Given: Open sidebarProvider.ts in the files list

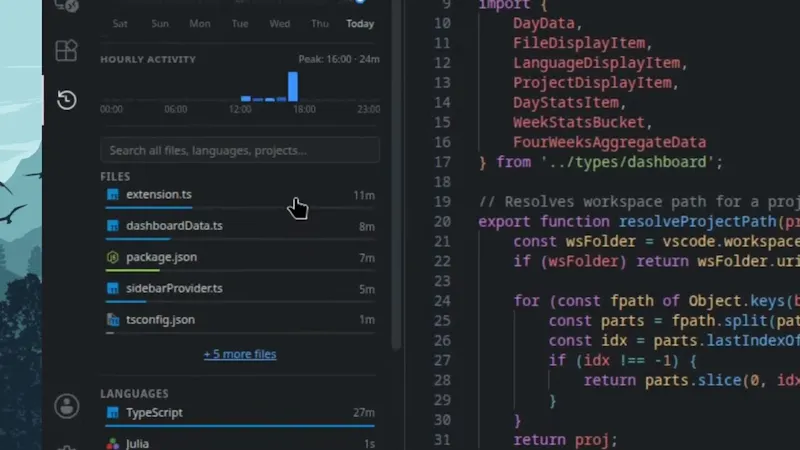Looking at the screenshot, I should [240, 291].
